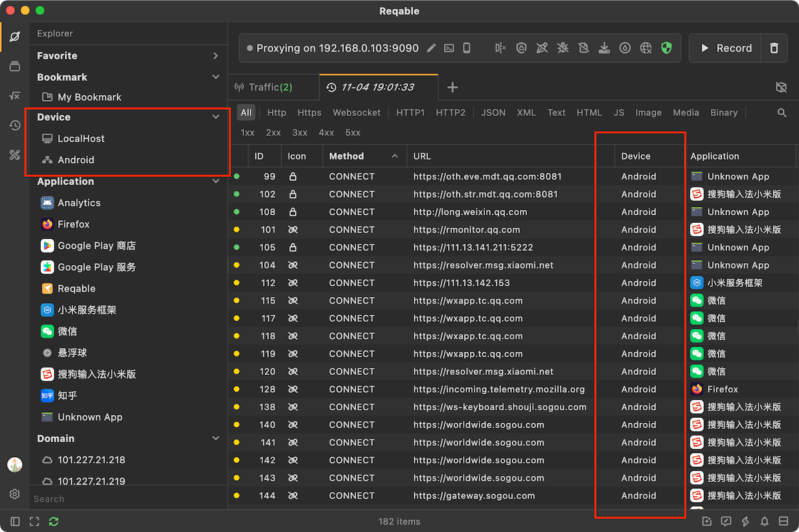Open the terminal icon beside proxy address
Image resolution: width=799 pixels, height=532 pixels.
449,48
